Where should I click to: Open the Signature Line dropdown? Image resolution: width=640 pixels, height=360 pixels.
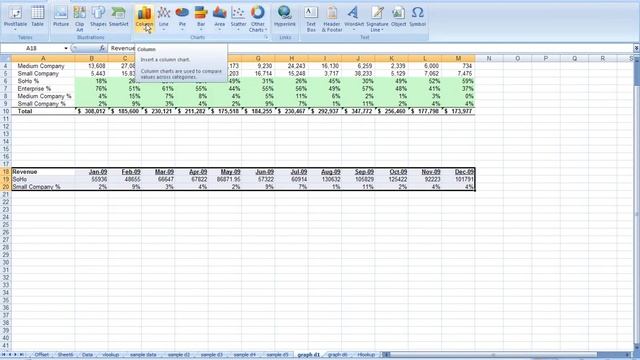pyautogui.click(x=377, y=18)
